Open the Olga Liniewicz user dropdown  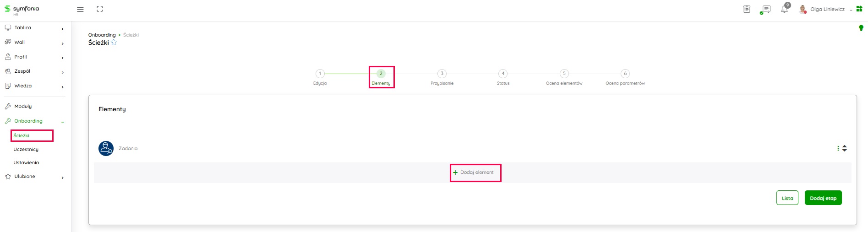click(827, 9)
